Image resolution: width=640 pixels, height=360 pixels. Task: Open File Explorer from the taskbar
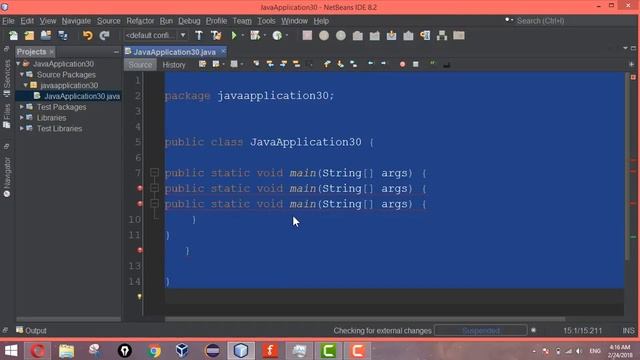(x=66, y=351)
